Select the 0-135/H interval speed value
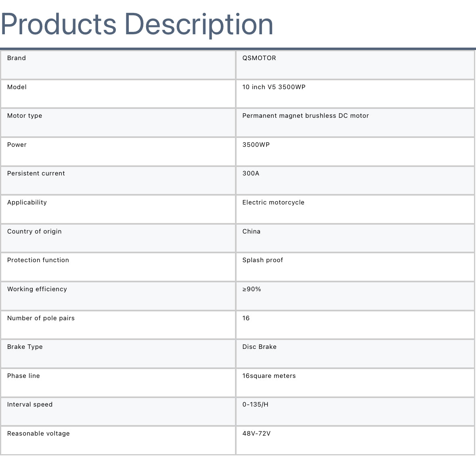The height and width of the screenshot is (461, 476). point(255,405)
